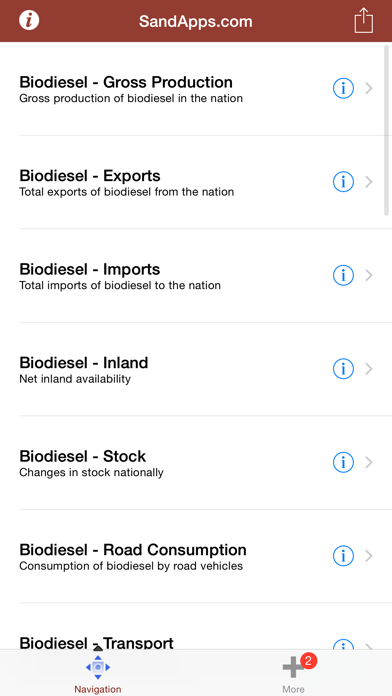Open Biodiesel - Road Consumption entry
This screenshot has height=696, width=392.
pos(196,556)
